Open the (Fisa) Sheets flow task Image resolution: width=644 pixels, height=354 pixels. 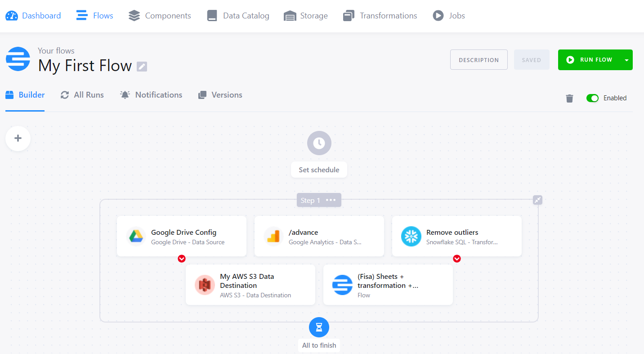pyautogui.click(x=388, y=285)
